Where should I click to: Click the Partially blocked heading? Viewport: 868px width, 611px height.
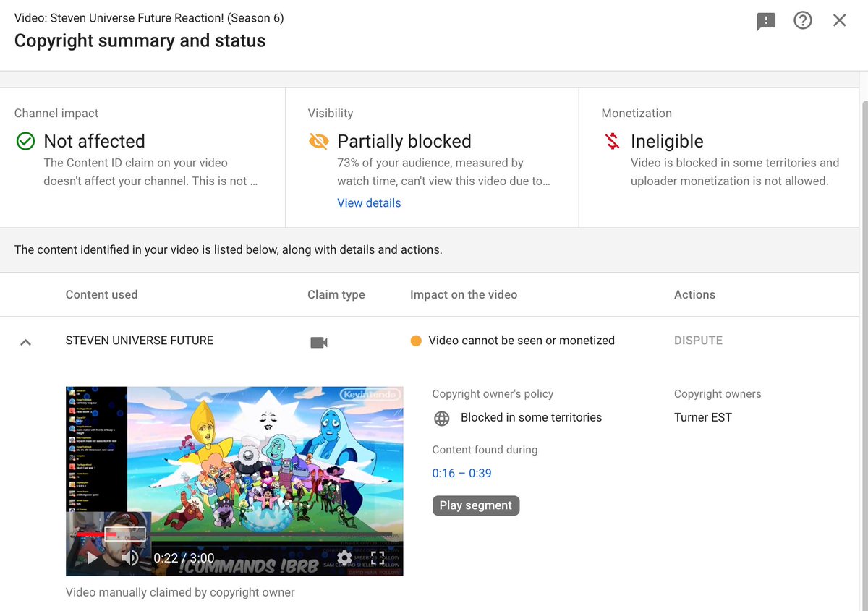tap(404, 141)
